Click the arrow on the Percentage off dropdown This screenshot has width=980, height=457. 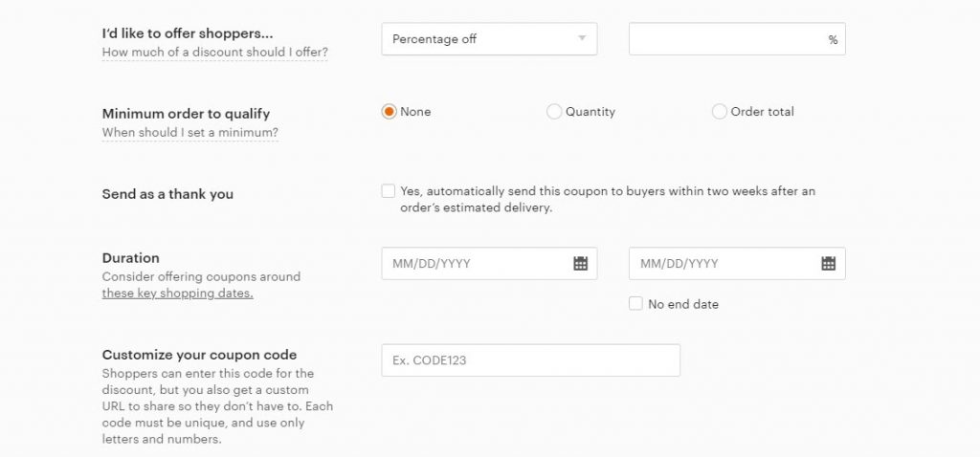coord(581,39)
